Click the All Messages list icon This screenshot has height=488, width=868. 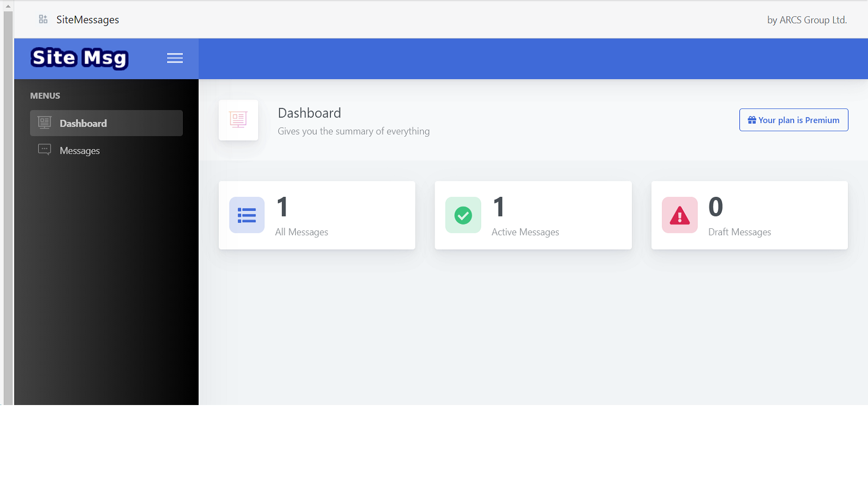coord(246,215)
